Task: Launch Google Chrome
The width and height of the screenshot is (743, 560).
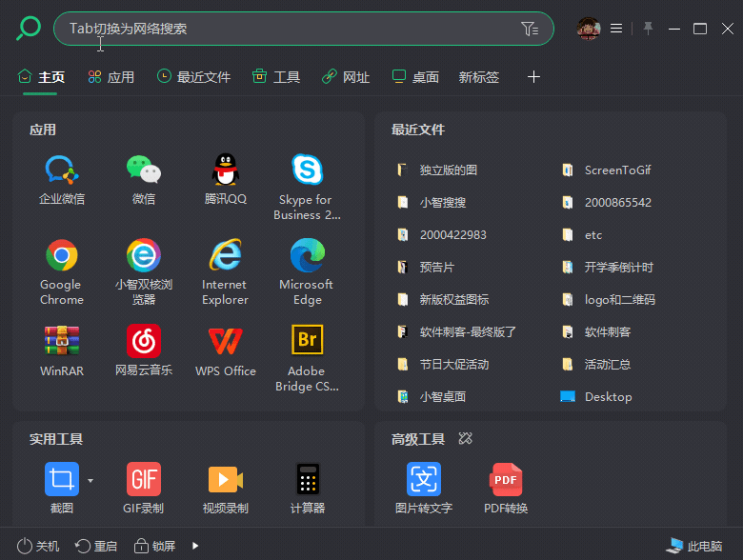Action: tap(62, 272)
